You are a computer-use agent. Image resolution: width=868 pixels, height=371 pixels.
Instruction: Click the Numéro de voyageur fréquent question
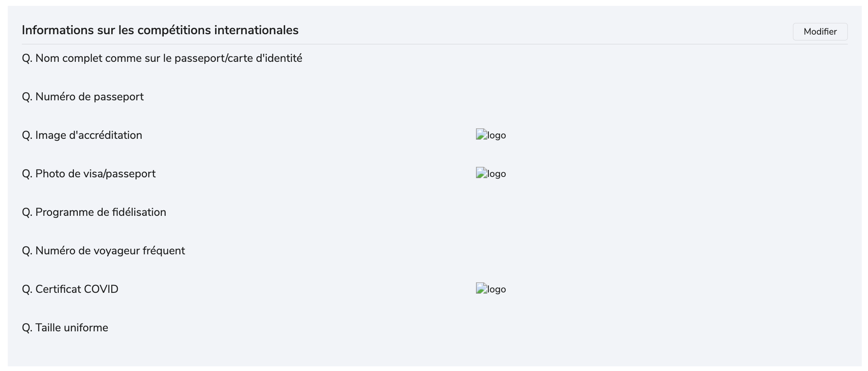pos(103,251)
